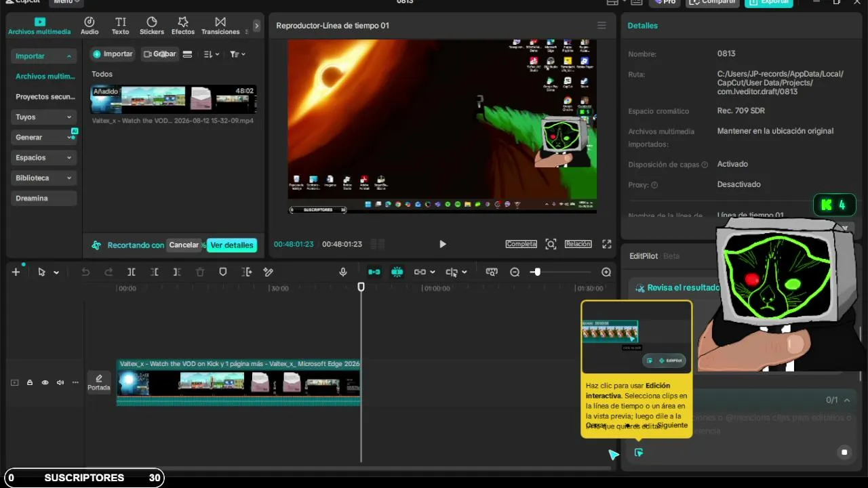Viewport: 868px width, 488px height.
Task: Open the media filter dropdown
Action: (x=237, y=54)
